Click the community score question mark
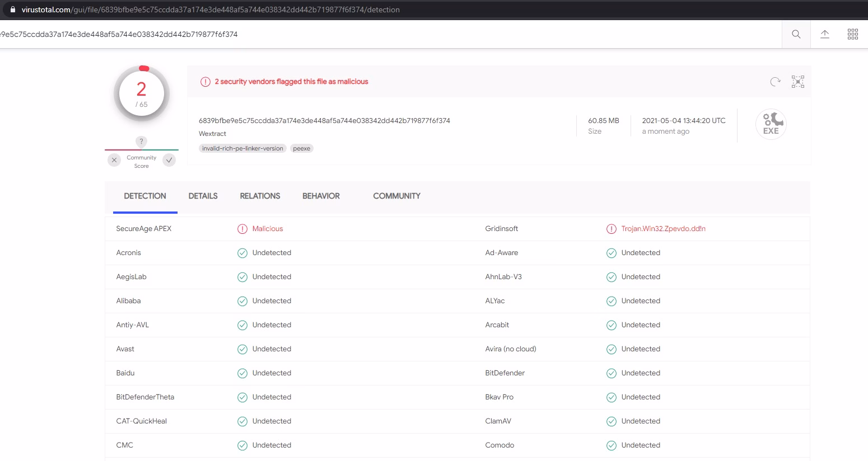Image resolution: width=868 pixels, height=461 pixels. click(142, 142)
